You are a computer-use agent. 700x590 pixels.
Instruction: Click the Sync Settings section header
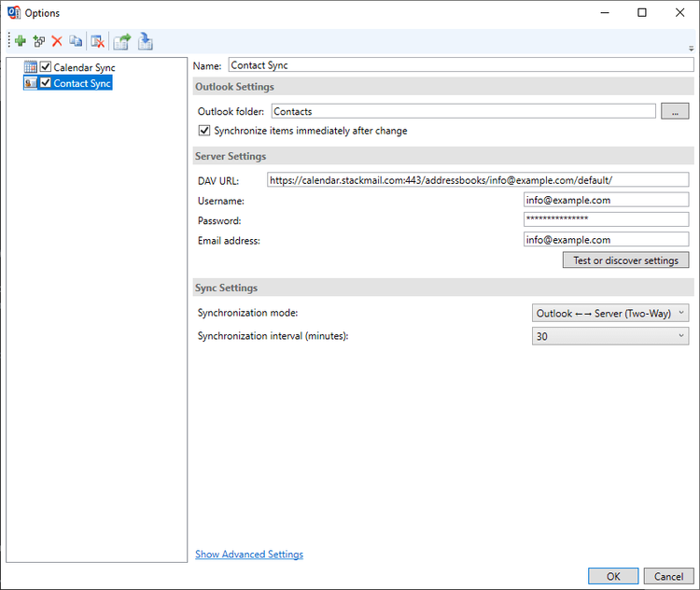(x=443, y=288)
